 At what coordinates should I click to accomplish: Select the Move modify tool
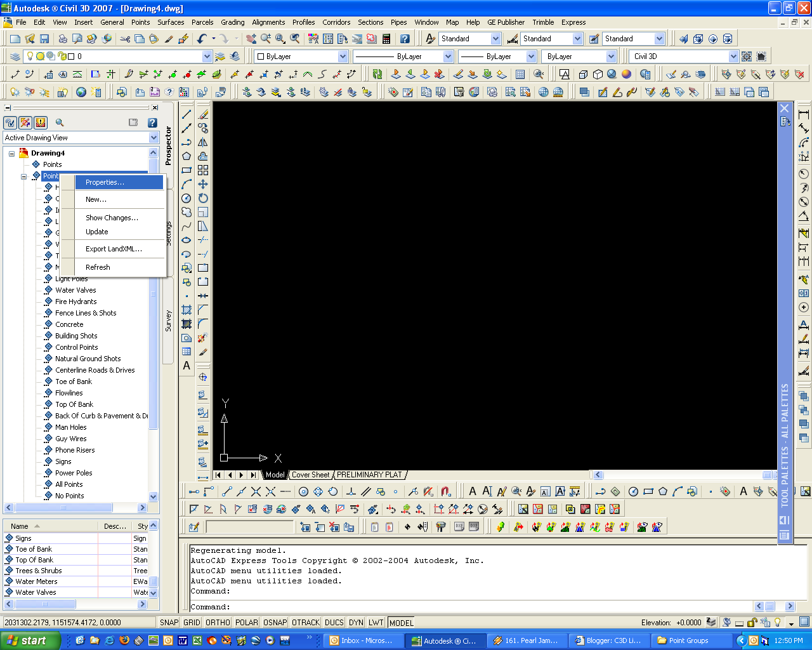pyautogui.click(x=203, y=184)
